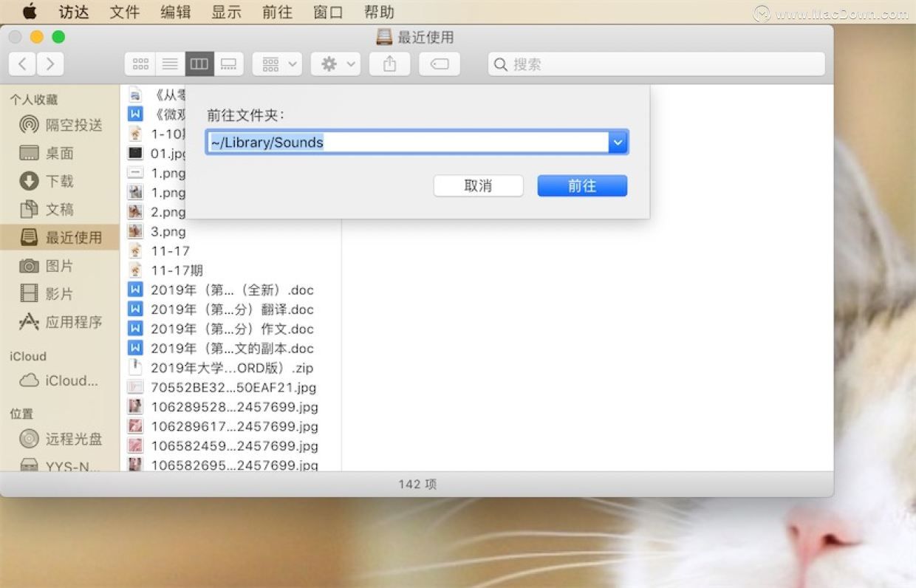Click the 个人收藏 sidebar heading
This screenshot has width=916, height=588.
pyautogui.click(x=34, y=100)
